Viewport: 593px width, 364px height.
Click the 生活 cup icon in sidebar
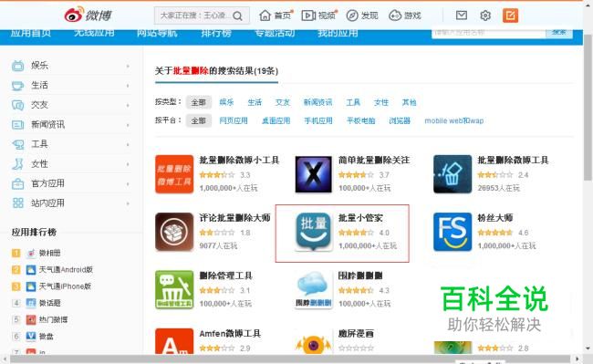click(17, 86)
